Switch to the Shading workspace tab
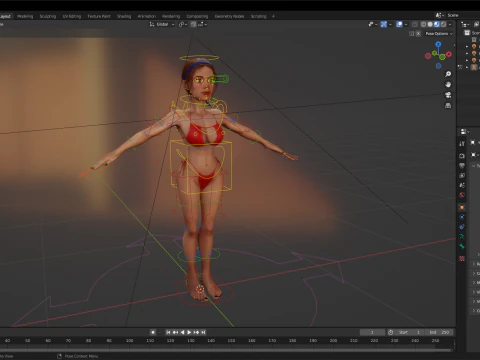Image resolution: width=480 pixels, height=360 pixels. click(124, 16)
